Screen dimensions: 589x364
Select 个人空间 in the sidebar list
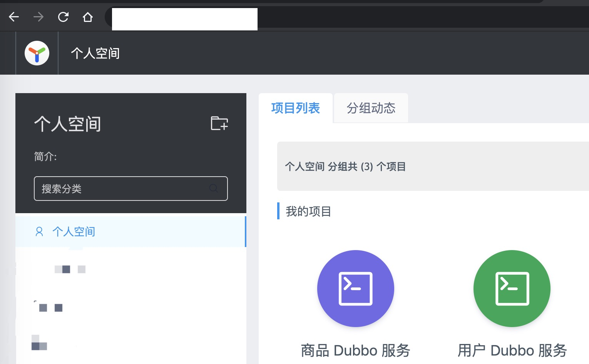click(74, 231)
